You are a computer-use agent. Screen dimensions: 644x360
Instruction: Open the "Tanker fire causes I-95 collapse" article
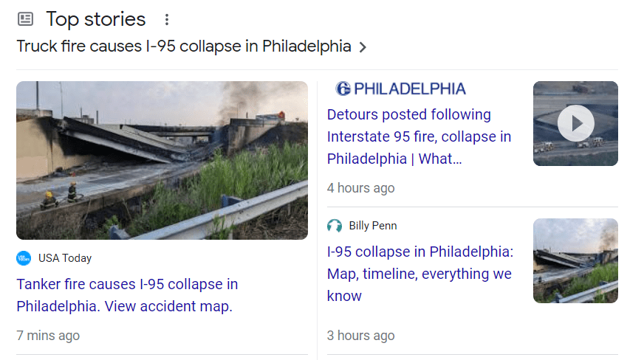(x=127, y=295)
